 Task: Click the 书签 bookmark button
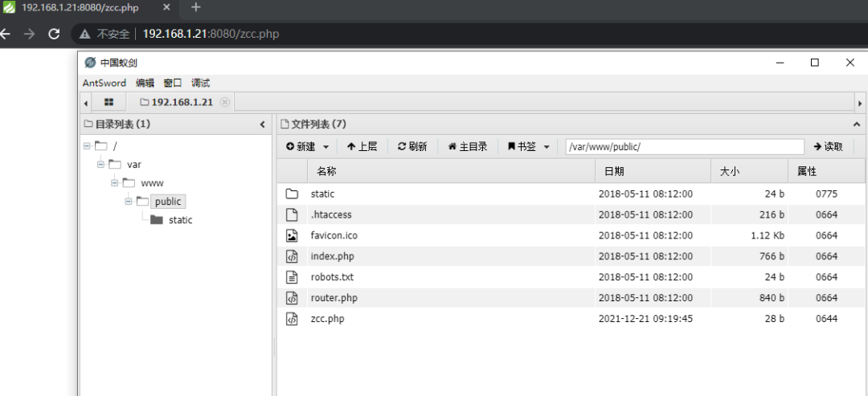[x=522, y=146]
